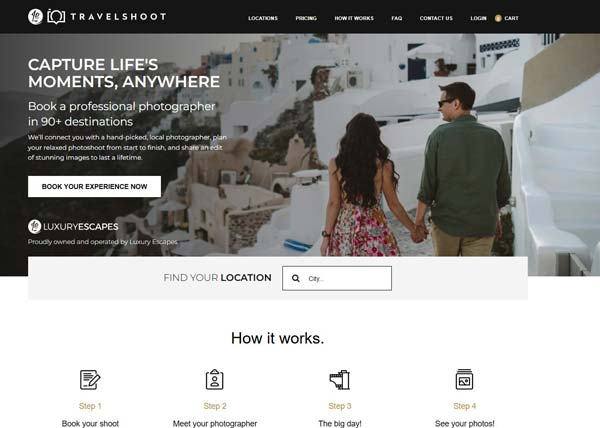Open the FAQ menu item
The height and width of the screenshot is (428, 600).
coord(396,18)
